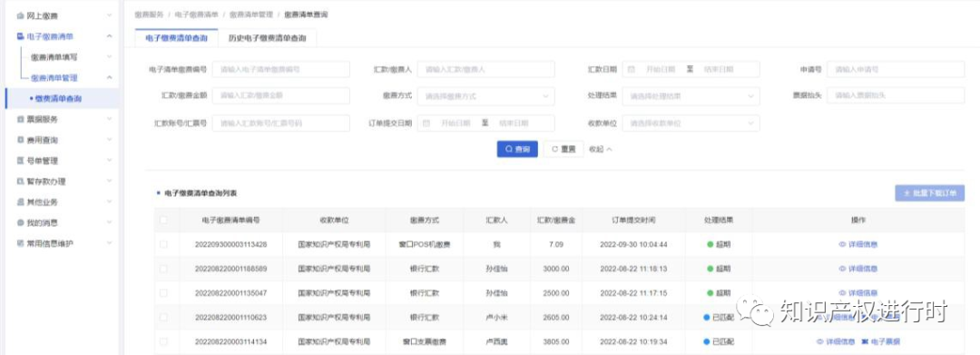The image size is (980, 355).
Task: Collapse the filters with 收起
Action: click(600, 150)
